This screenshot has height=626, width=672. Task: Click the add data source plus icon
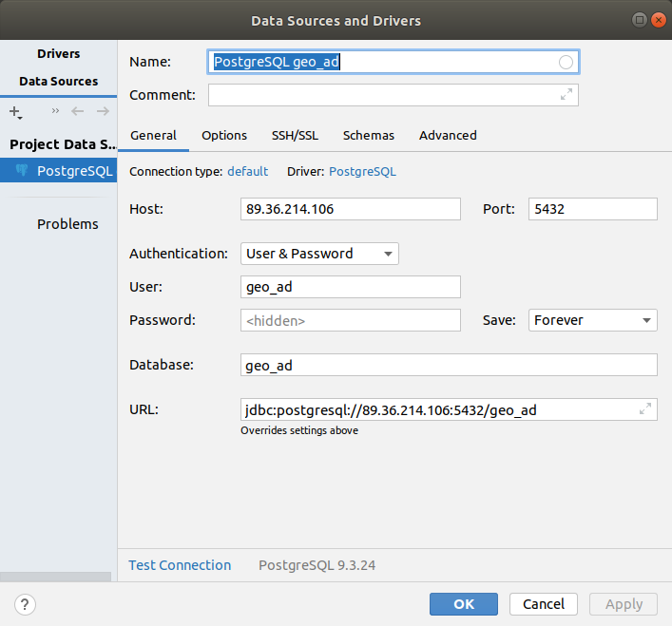pos(15,112)
